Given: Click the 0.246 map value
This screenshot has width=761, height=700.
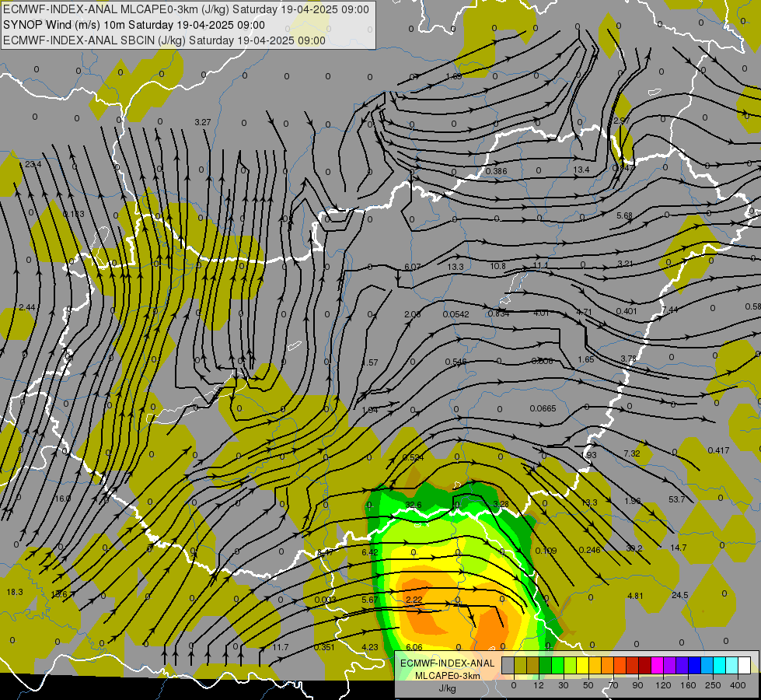Looking at the screenshot, I should point(590,550).
